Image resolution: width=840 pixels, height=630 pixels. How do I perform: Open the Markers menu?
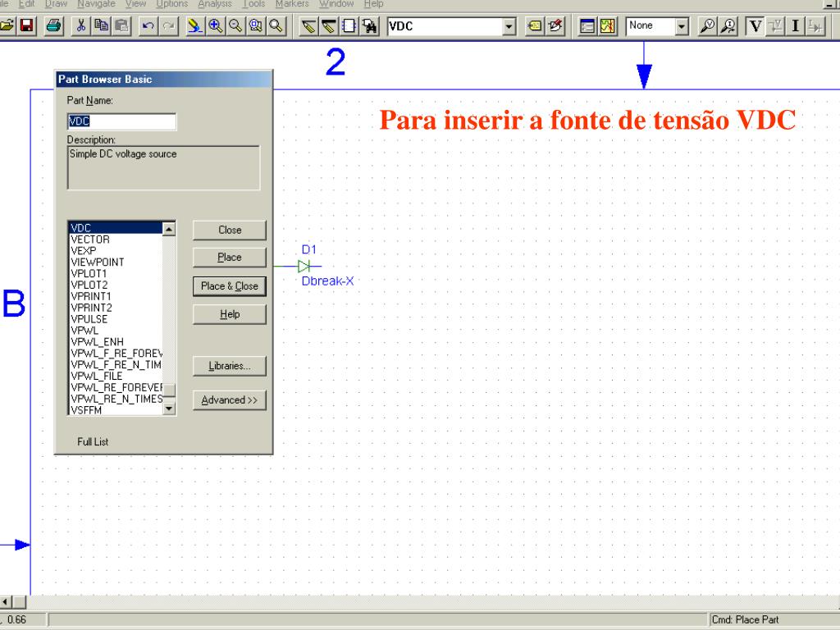(292, 4)
